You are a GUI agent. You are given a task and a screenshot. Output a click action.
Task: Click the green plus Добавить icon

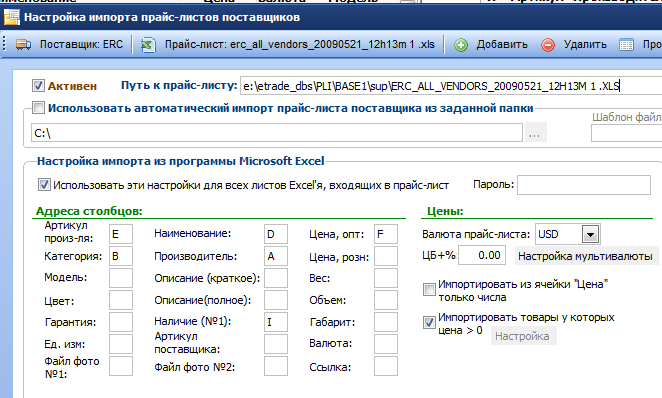[x=461, y=45]
